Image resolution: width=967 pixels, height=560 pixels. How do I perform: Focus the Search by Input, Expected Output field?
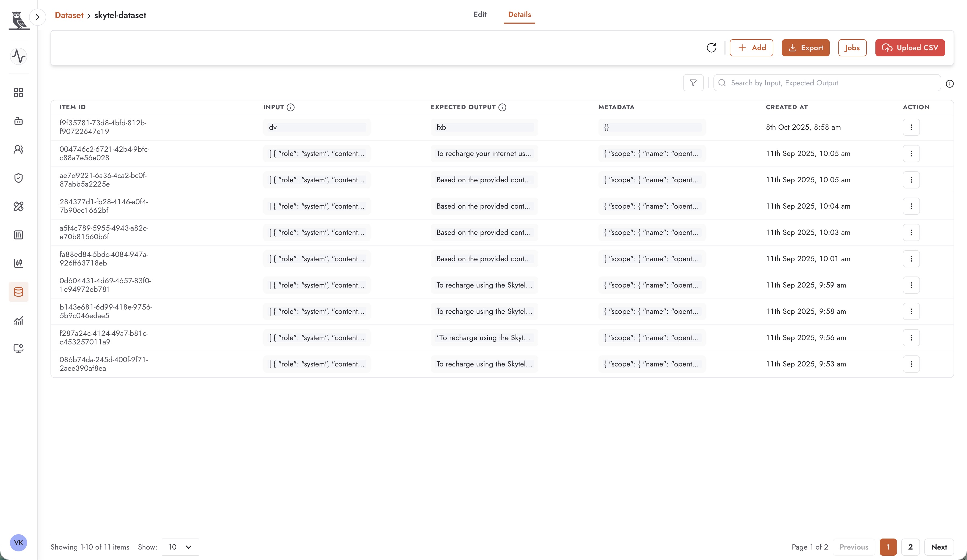point(827,83)
